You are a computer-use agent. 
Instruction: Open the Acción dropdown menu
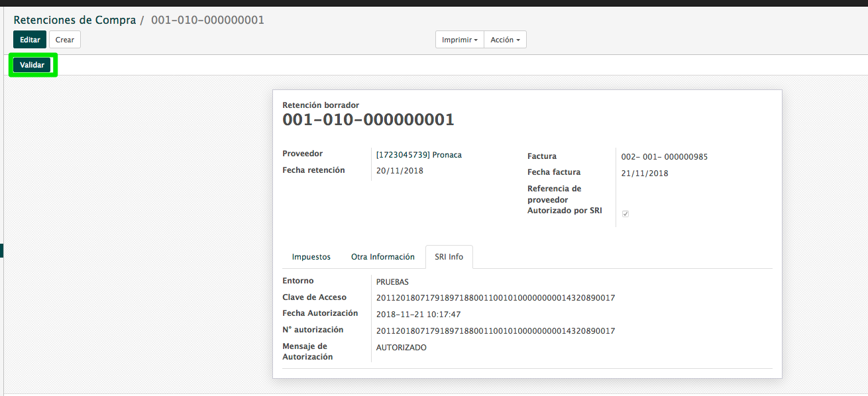tap(505, 40)
